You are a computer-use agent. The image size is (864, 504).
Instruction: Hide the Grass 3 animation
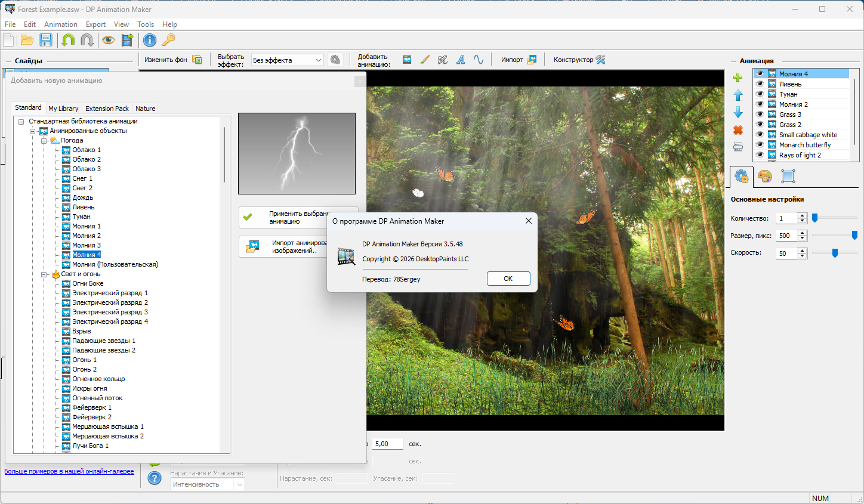pos(760,115)
